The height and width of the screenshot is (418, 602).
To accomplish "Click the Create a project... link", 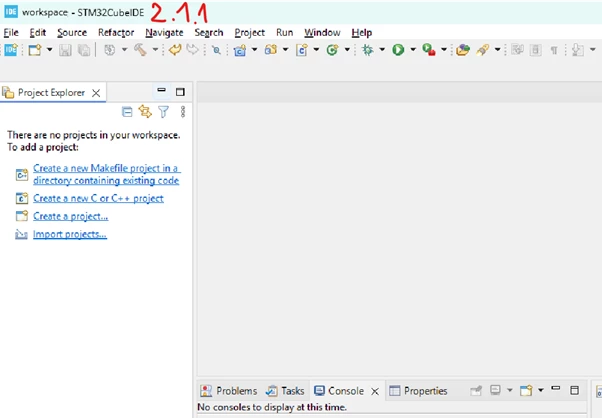I will (x=70, y=216).
